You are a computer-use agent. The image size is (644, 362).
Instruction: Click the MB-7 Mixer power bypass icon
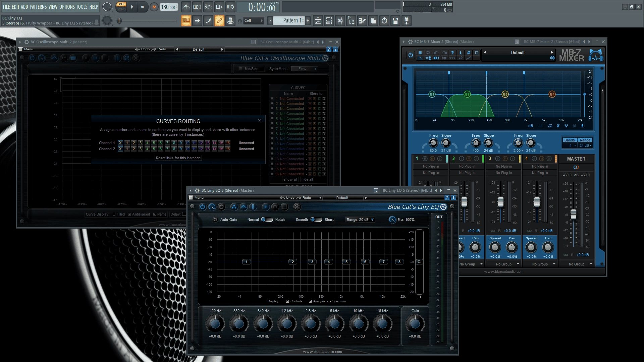pos(411,55)
